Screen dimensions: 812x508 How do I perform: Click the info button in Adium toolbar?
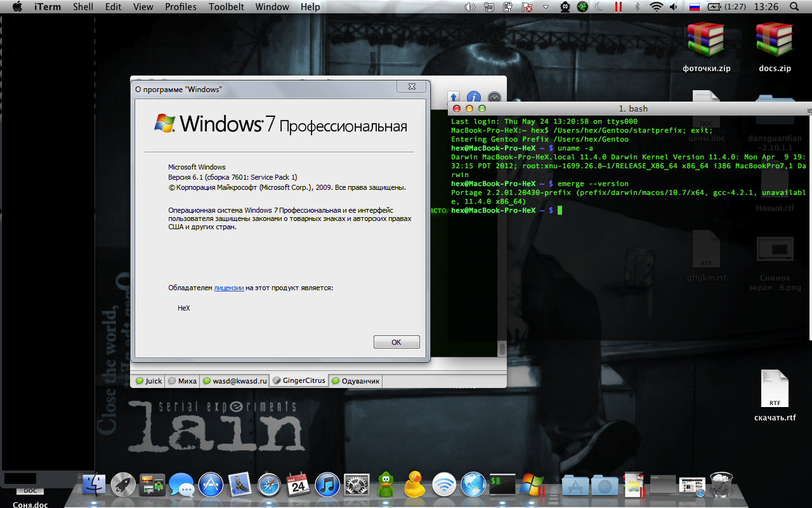pyautogui.click(x=474, y=97)
